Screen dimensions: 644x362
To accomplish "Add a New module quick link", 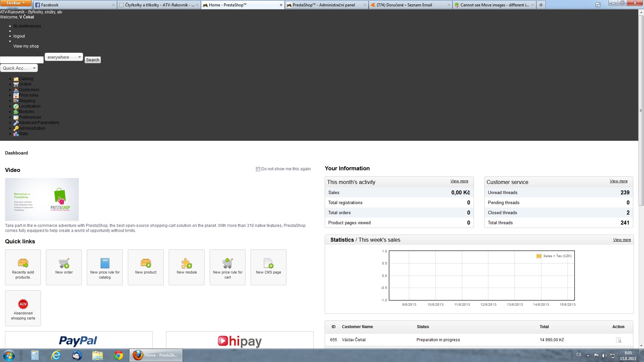I will click(x=186, y=267).
